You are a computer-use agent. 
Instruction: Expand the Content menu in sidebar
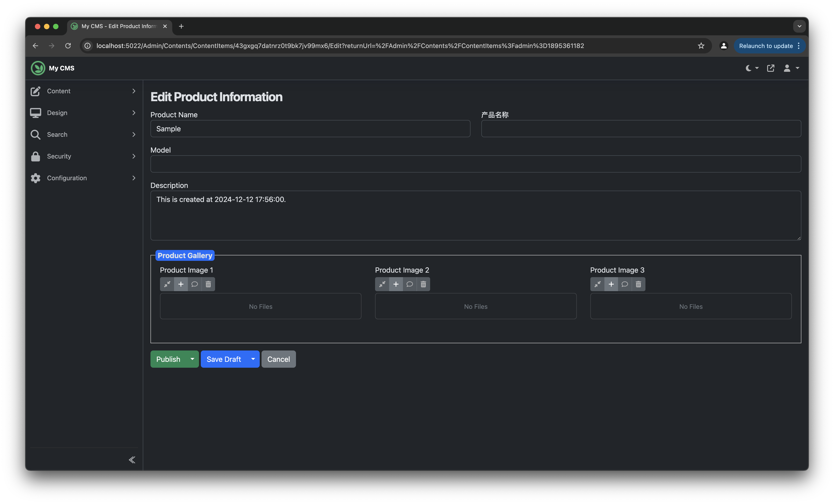[x=83, y=91]
